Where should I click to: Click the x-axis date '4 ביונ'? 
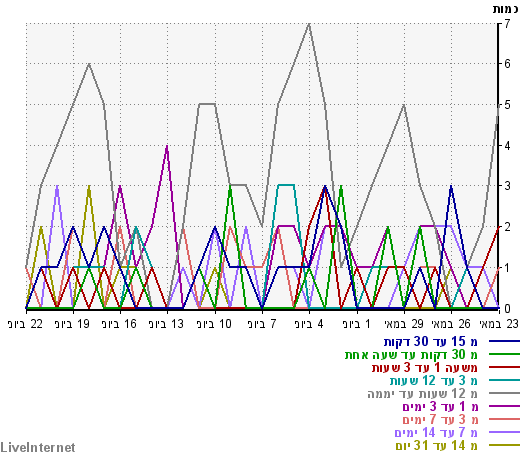coord(309,324)
